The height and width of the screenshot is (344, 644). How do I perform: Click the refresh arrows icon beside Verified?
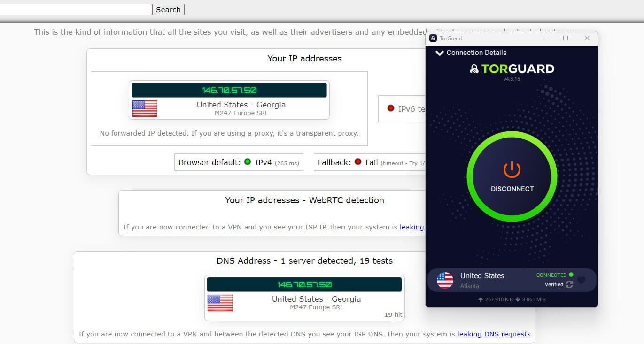(569, 284)
